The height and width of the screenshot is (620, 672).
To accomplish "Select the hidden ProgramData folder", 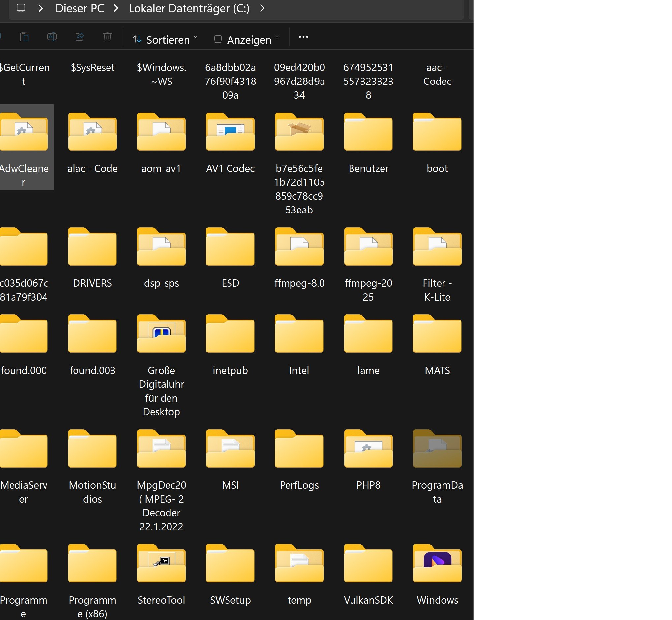I will coord(437,467).
